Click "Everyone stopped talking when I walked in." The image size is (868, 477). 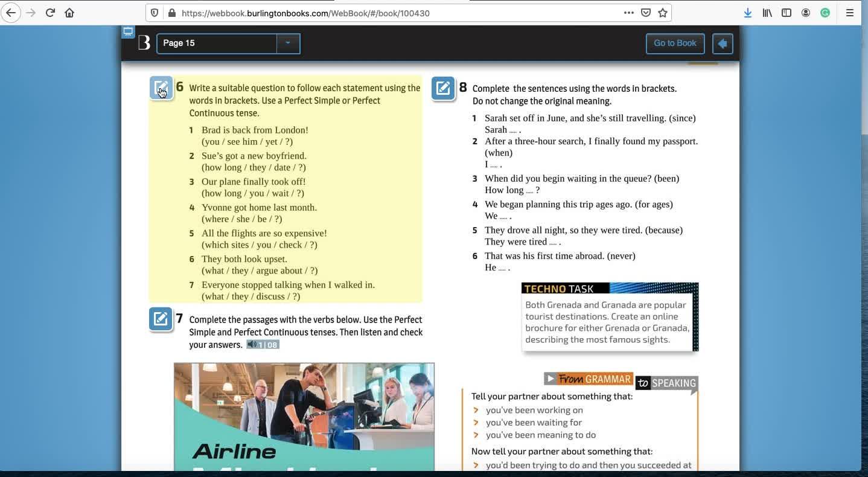[x=288, y=285]
